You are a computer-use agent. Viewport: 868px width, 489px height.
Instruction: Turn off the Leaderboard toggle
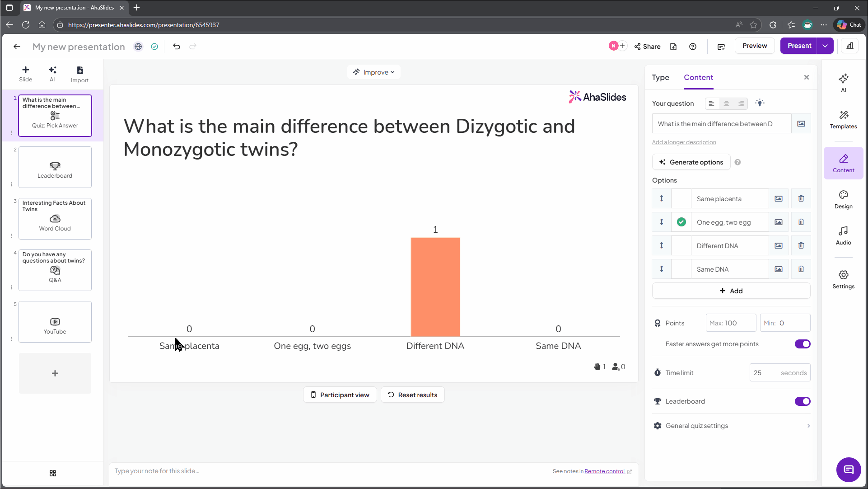[803, 401]
